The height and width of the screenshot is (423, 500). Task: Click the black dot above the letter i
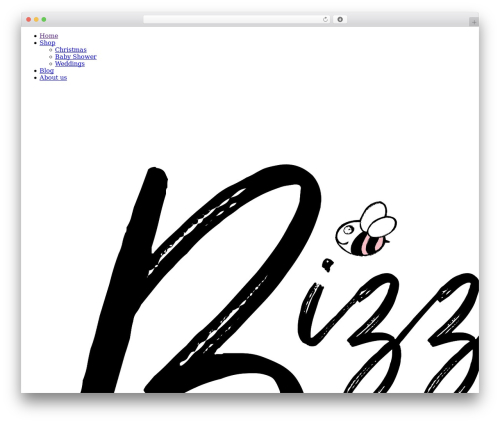click(328, 265)
